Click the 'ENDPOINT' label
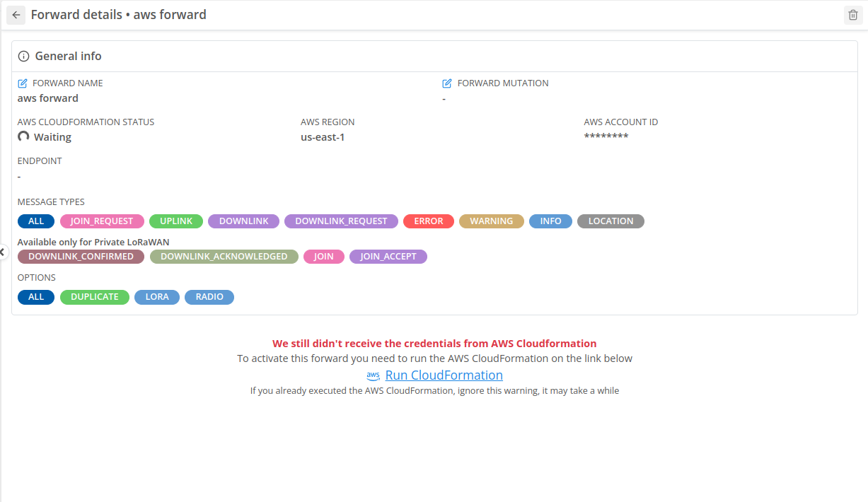 pos(40,161)
